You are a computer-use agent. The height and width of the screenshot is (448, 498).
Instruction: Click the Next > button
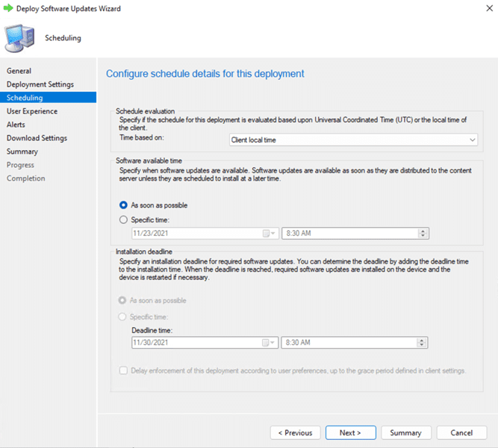pyautogui.click(x=349, y=432)
